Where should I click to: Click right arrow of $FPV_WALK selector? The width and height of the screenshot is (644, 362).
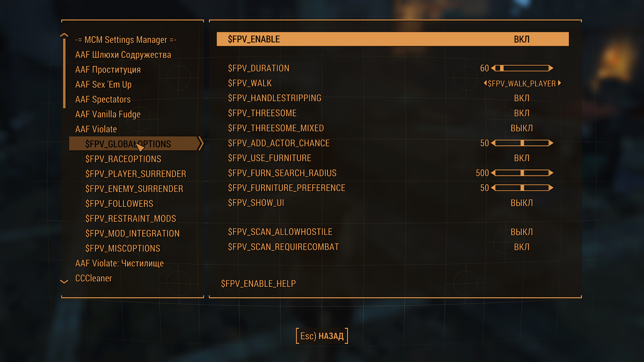coord(559,83)
